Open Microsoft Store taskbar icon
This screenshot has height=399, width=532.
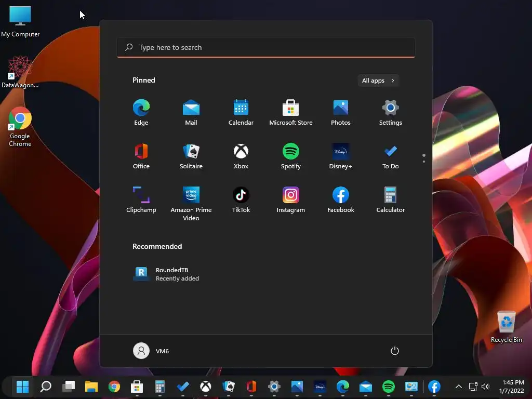tap(137, 387)
